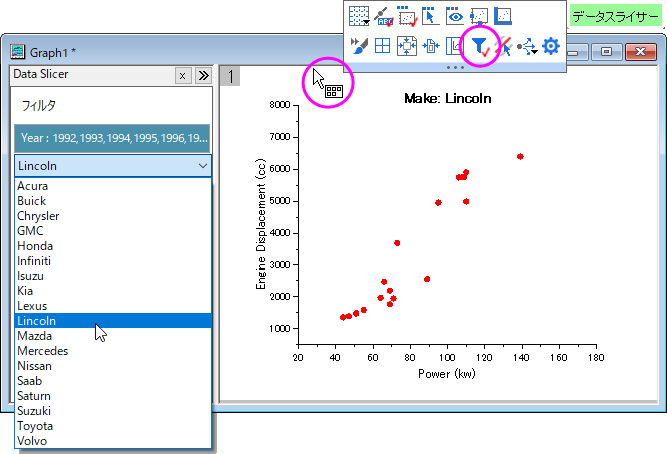Click the top-right red scatter point
Viewport: 667px width, 454px height.
click(520, 157)
